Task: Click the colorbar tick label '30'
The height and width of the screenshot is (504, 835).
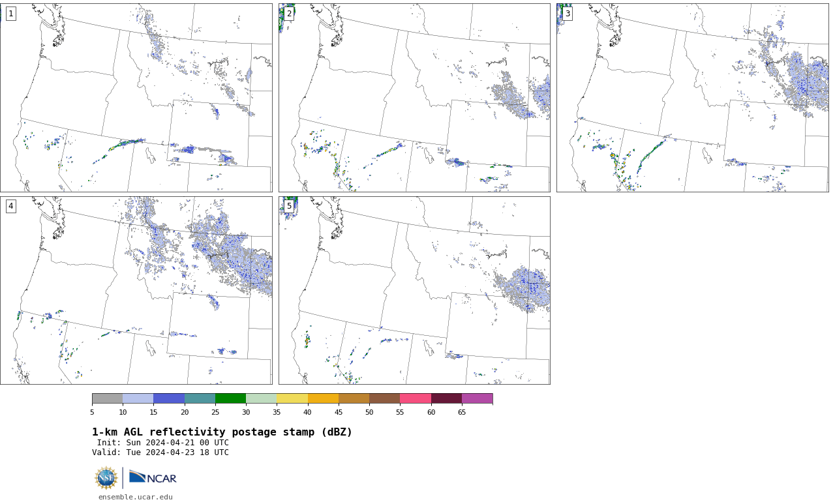Action: (x=246, y=412)
